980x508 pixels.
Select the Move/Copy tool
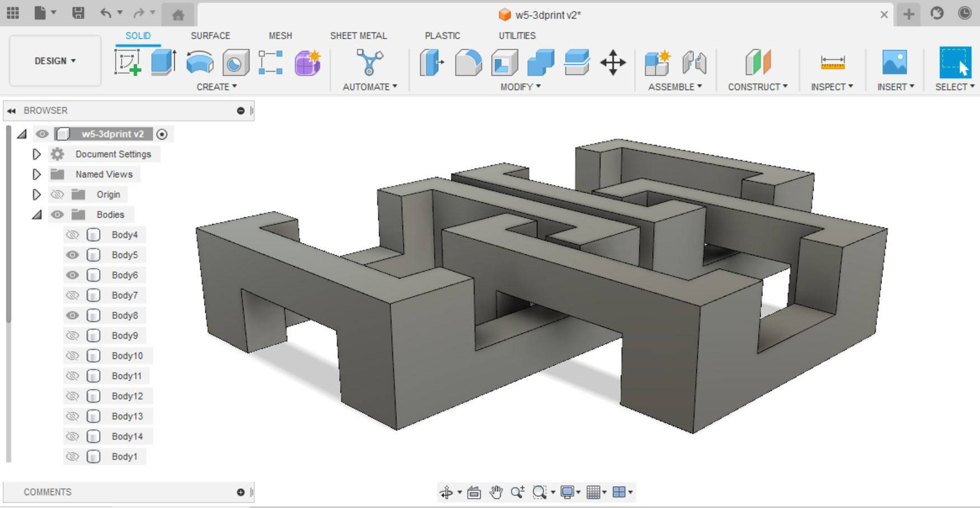click(x=613, y=62)
